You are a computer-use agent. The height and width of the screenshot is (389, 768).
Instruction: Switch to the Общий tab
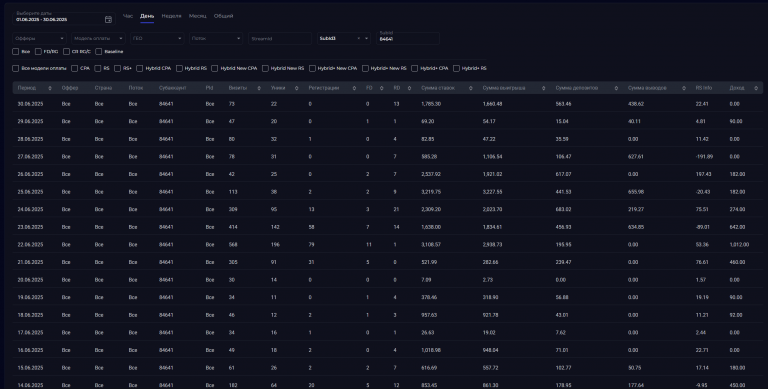[223, 16]
